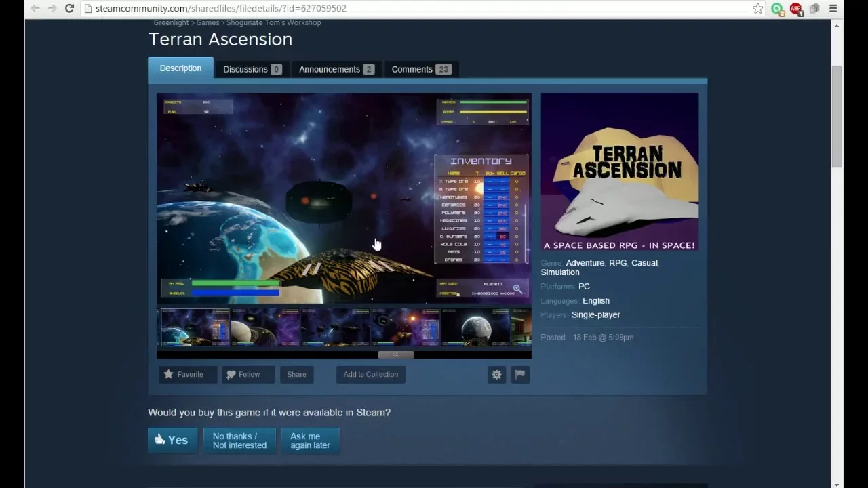
Task: Click the English language text
Action: 596,301
